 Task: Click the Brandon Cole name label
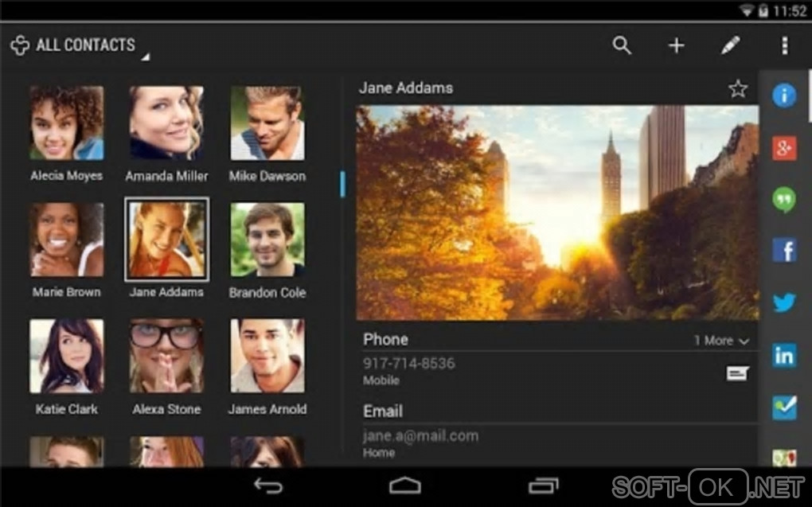point(267,293)
